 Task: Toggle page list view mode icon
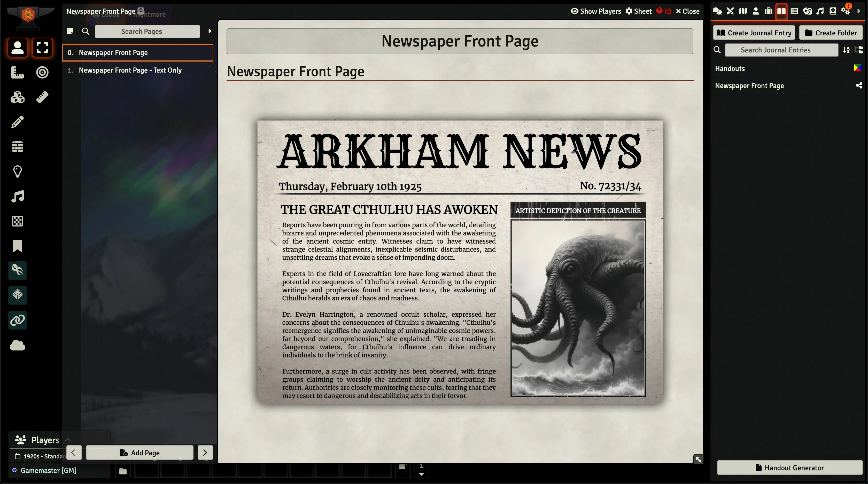(70, 31)
